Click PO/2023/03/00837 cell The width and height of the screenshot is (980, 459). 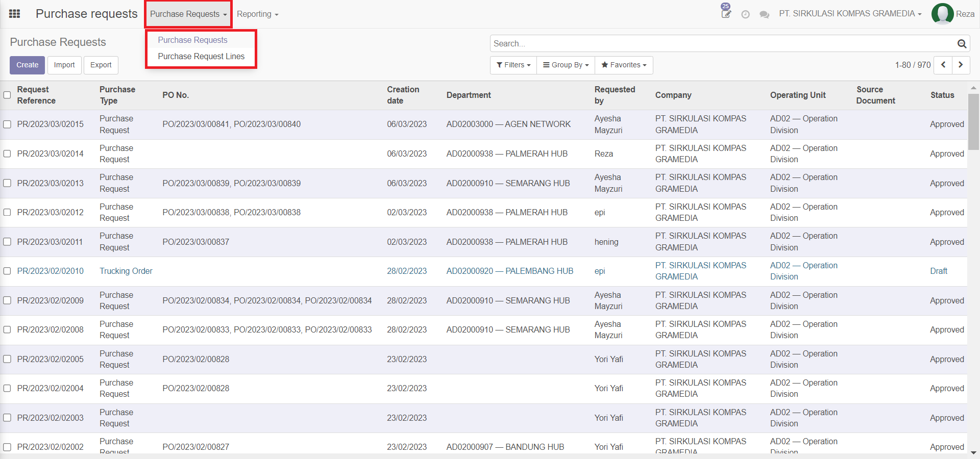point(196,242)
